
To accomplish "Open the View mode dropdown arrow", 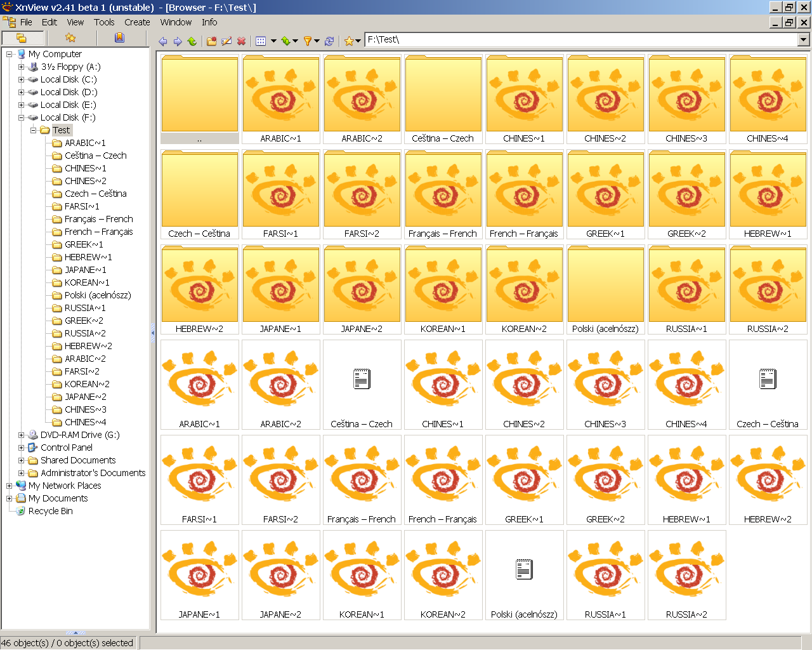I will (x=273, y=41).
